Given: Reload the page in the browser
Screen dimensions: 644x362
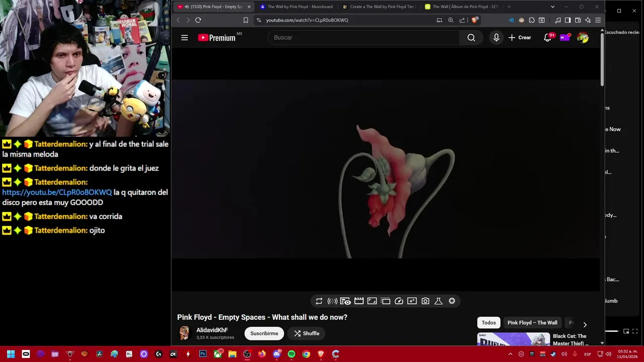Looking at the screenshot, I should (x=198, y=20).
